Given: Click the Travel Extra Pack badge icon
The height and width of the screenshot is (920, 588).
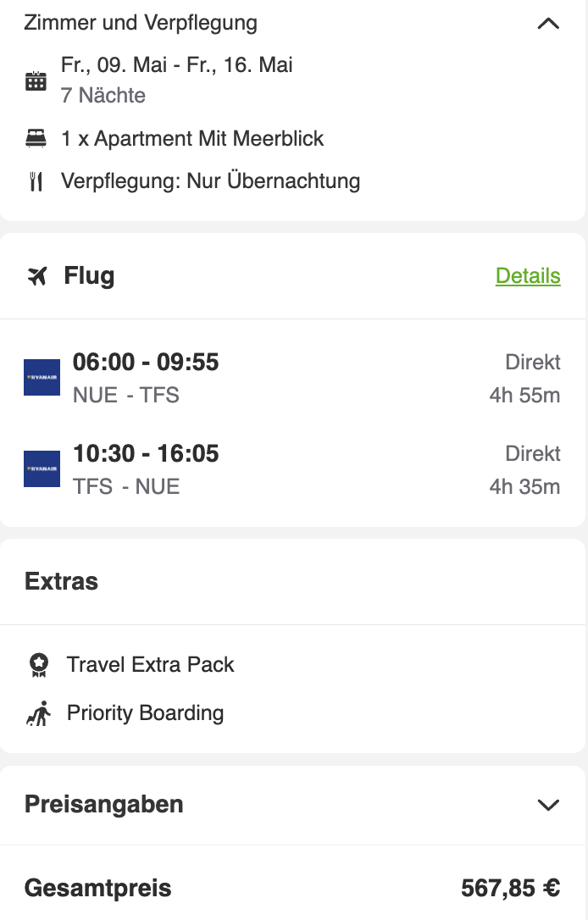Looking at the screenshot, I should click(39, 665).
